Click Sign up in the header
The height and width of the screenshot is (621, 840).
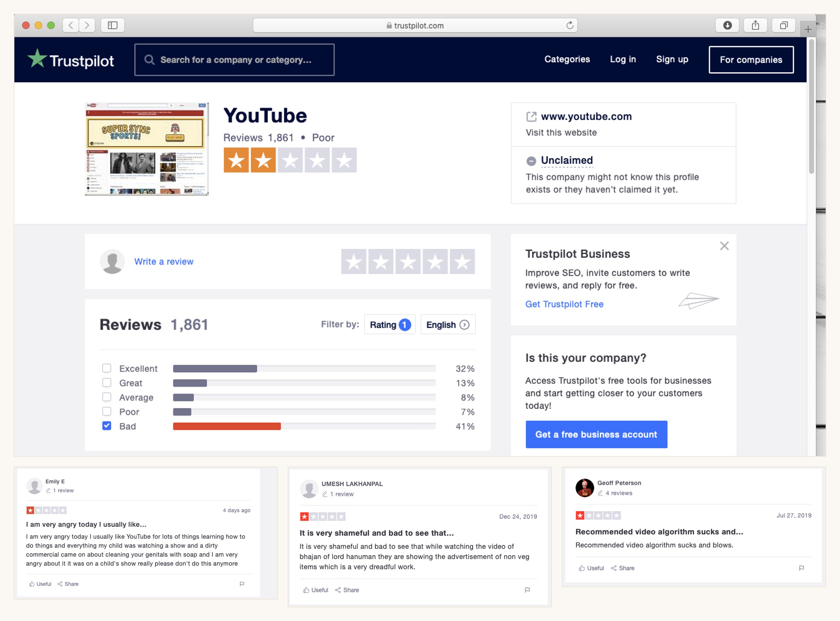pyautogui.click(x=672, y=60)
